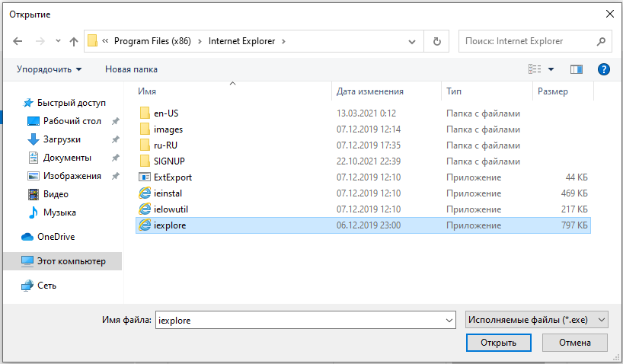Click pin icon next to Загрузки
Image resolution: width=623 pixels, height=364 pixels.
pyautogui.click(x=115, y=139)
